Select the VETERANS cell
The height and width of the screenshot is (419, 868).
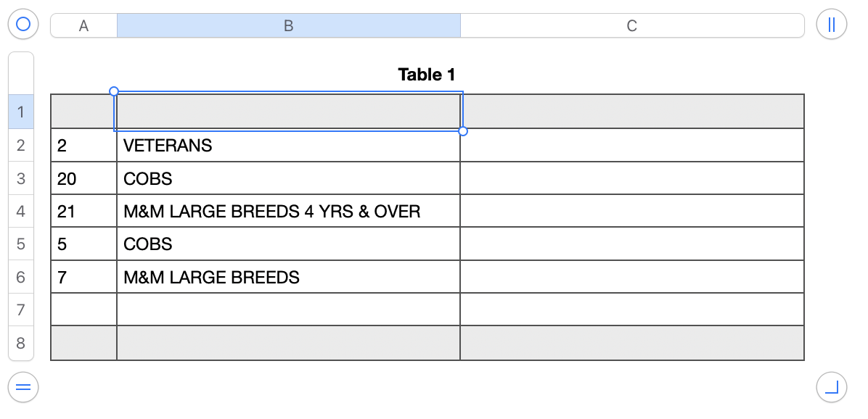[x=288, y=145]
